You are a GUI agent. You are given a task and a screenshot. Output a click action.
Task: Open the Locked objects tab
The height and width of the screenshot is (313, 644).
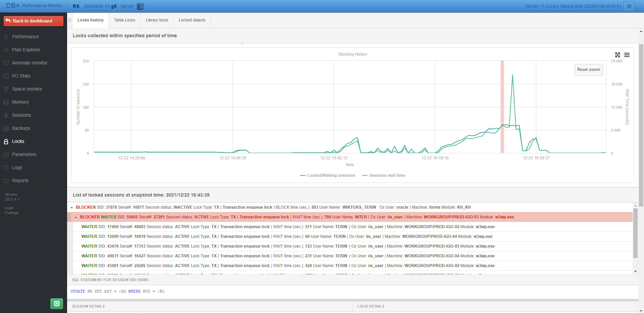point(192,20)
